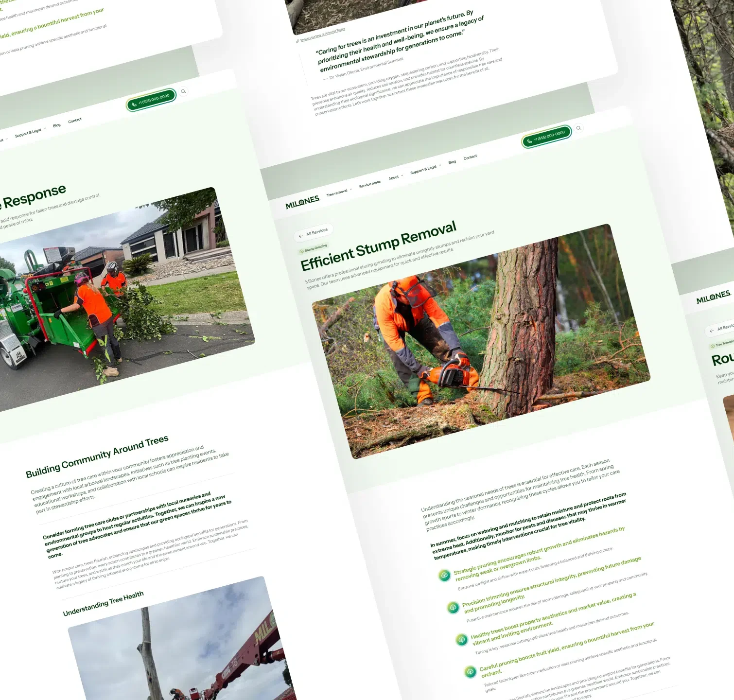The width and height of the screenshot is (734, 700).
Task: Click the 'Building Community Around Trees' heading
Action: (97, 456)
